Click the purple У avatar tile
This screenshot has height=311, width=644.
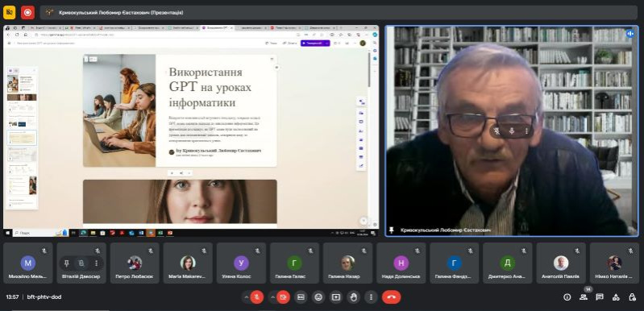(x=241, y=263)
